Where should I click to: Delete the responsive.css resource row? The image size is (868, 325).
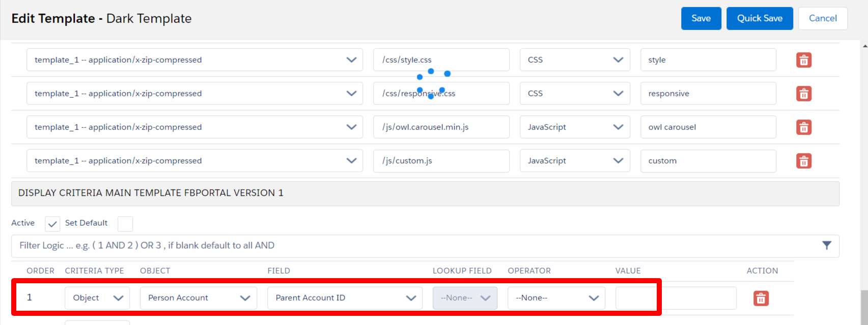pyautogui.click(x=803, y=94)
